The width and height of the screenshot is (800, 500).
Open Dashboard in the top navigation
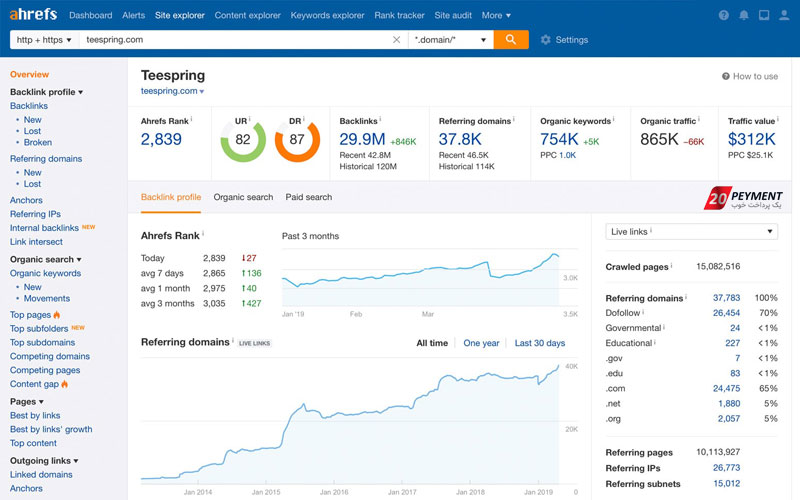coord(91,15)
